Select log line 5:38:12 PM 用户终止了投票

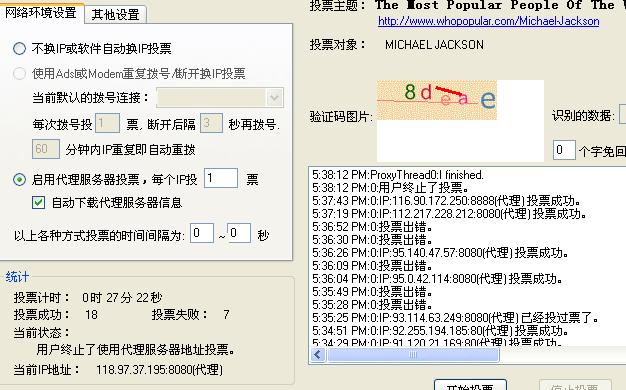(390, 188)
